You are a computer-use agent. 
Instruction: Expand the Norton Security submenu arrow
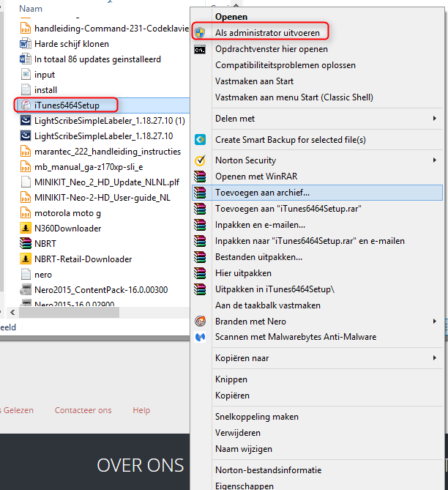[435, 160]
